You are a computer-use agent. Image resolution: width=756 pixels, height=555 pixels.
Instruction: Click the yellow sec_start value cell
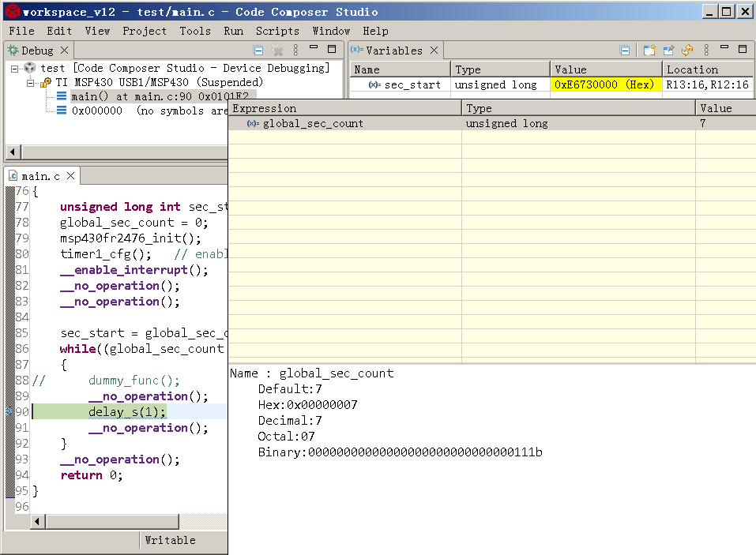(605, 84)
